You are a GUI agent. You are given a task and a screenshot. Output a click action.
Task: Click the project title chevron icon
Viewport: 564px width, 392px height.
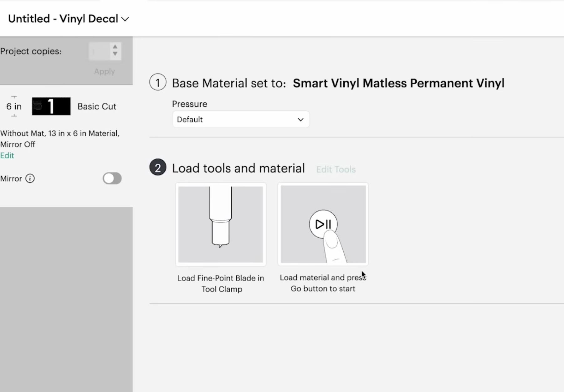tap(126, 19)
